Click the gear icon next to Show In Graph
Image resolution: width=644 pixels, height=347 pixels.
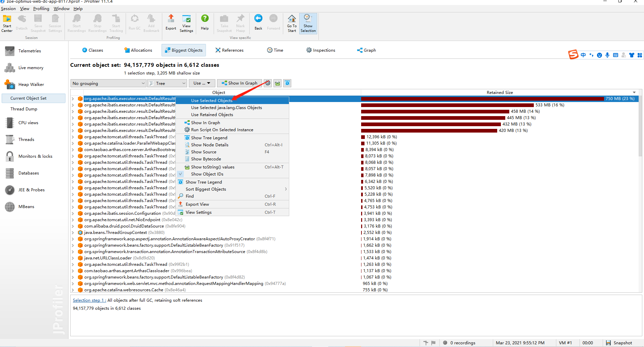pyautogui.click(x=268, y=83)
